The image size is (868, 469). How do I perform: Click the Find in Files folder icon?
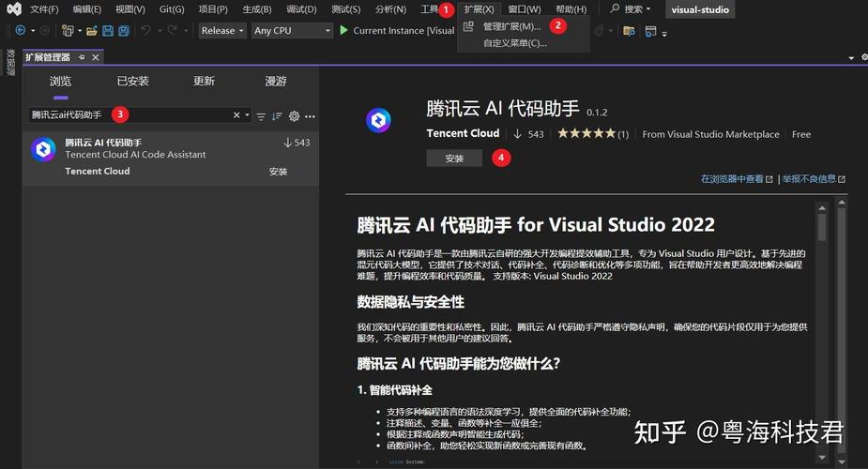point(629,31)
